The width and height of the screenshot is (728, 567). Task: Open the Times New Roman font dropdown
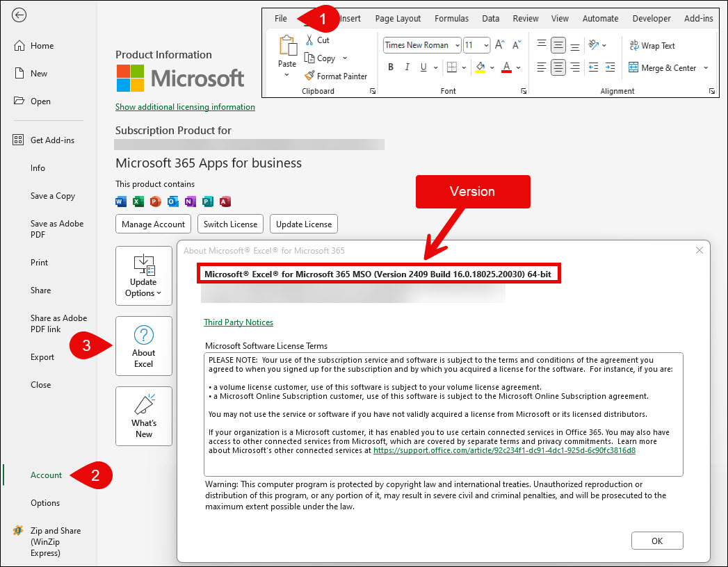[422, 45]
